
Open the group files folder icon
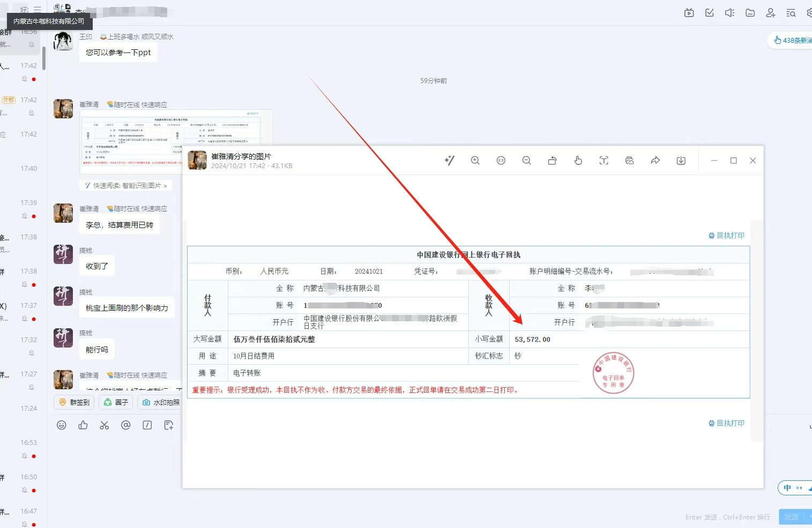click(x=750, y=13)
